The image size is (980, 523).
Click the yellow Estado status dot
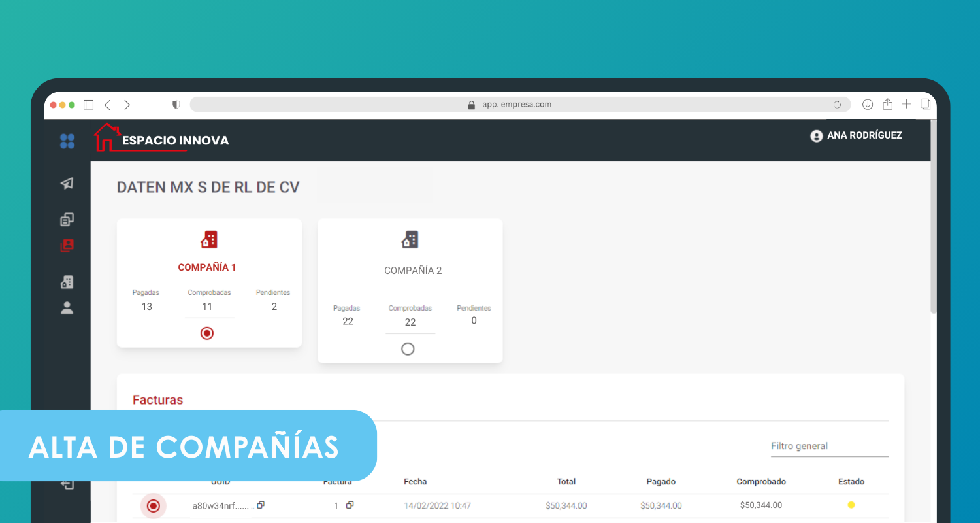(851, 505)
